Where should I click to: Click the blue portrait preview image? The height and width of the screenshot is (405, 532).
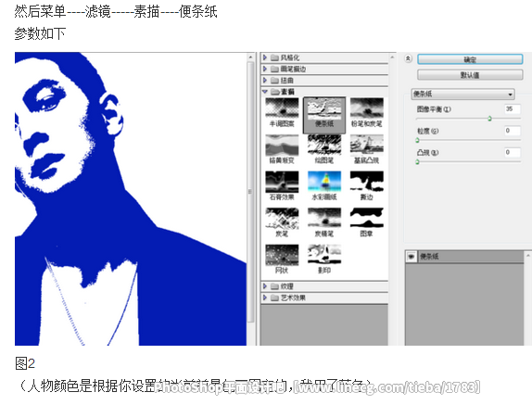tap(131, 198)
